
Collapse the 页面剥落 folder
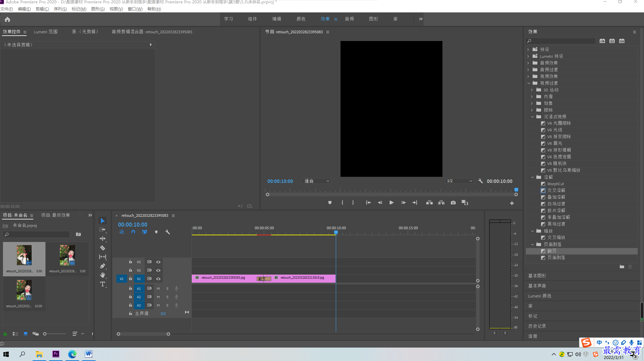pos(532,245)
